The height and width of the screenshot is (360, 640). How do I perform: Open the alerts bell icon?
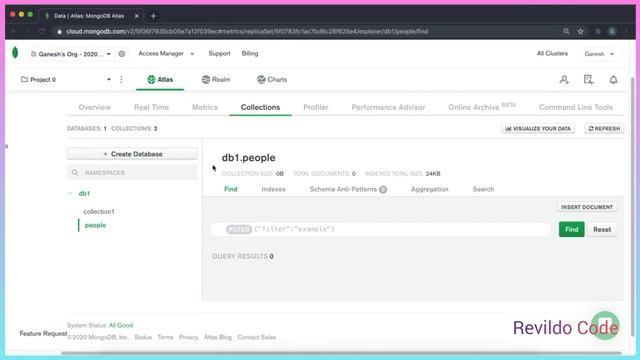point(613,80)
